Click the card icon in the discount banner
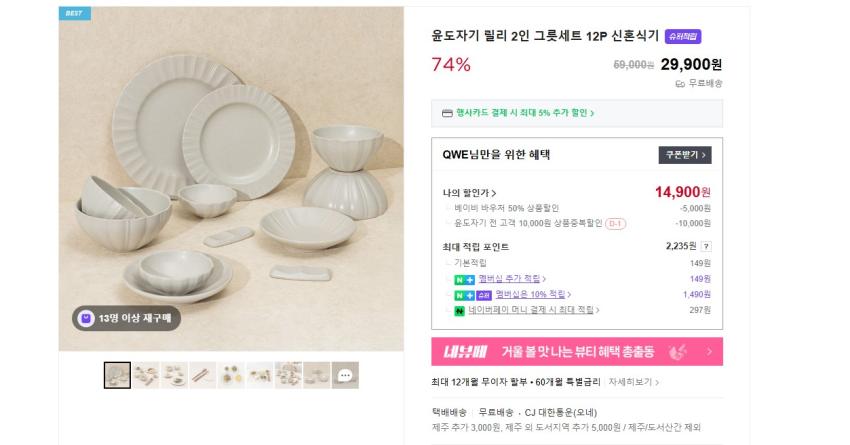This screenshot has height=445, width=850. click(447, 113)
